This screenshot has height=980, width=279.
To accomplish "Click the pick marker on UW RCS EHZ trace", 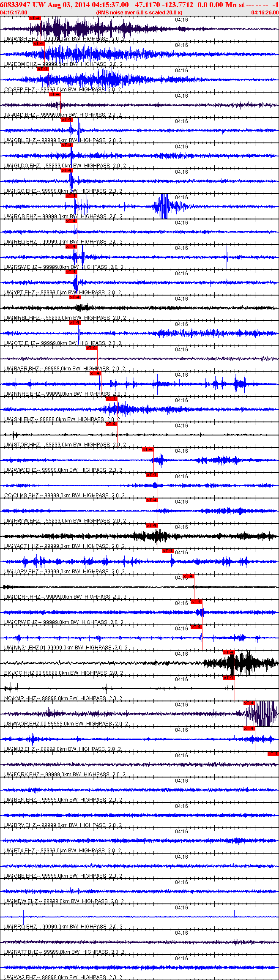I will (71, 196).
